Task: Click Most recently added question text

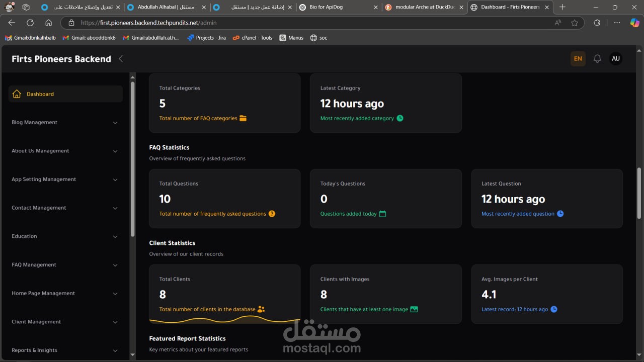Action: point(518,214)
